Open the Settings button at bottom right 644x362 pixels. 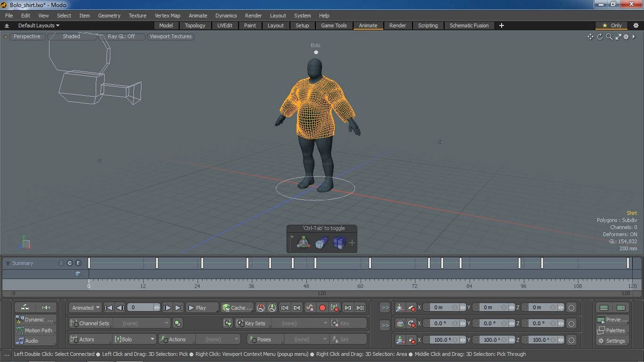pos(612,341)
